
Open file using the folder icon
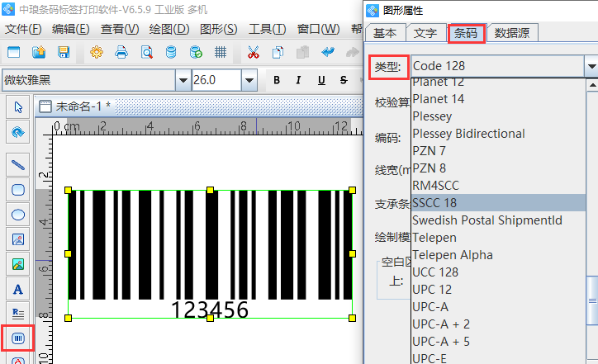(x=39, y=52)
